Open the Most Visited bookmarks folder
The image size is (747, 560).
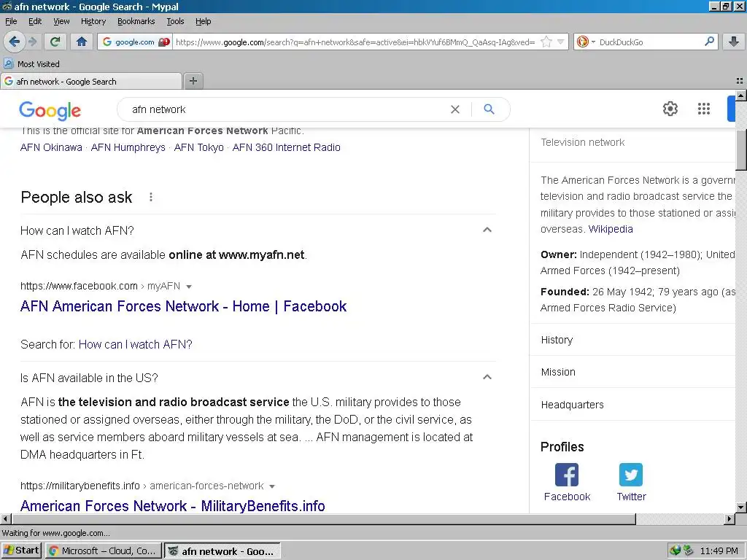(32, 64)
